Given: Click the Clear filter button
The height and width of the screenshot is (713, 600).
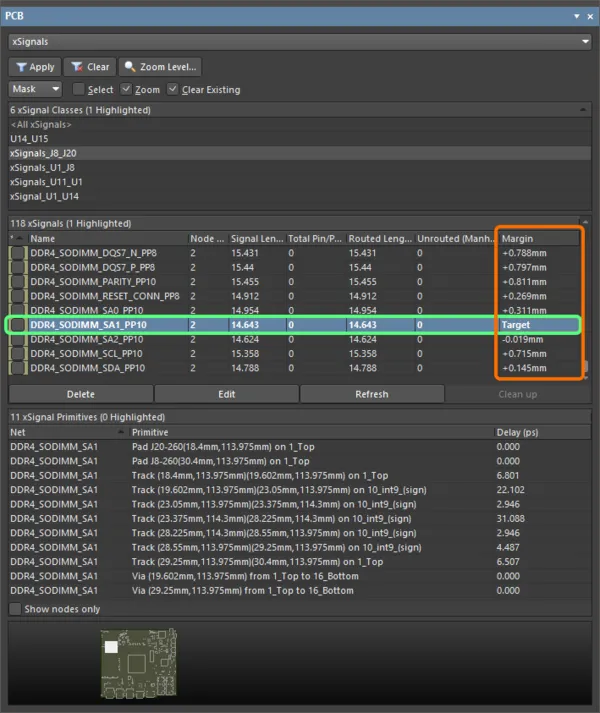Looking at the screenshot, I should pyautogui.click(x=89, y=67).
